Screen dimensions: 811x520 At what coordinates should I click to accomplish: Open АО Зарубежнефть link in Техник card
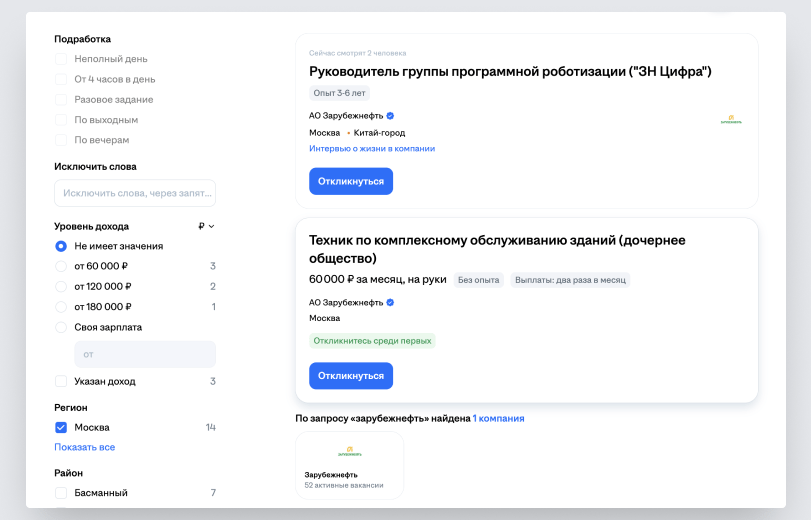[346, 303]
